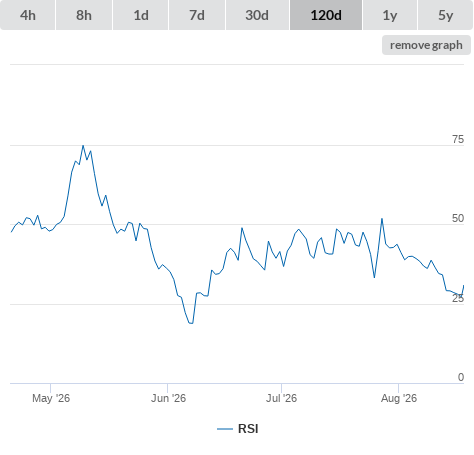Click the May '26 axis label
Image resolution: width=474 pixels, height=455 pixels.
(51, 398)
